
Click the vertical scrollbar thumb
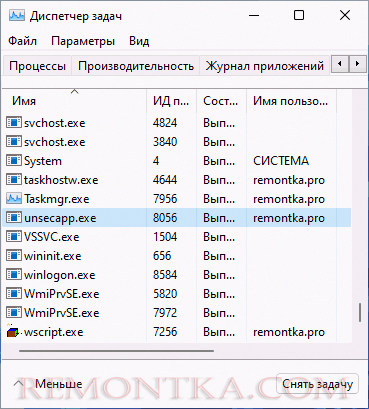tap(360, 312)
